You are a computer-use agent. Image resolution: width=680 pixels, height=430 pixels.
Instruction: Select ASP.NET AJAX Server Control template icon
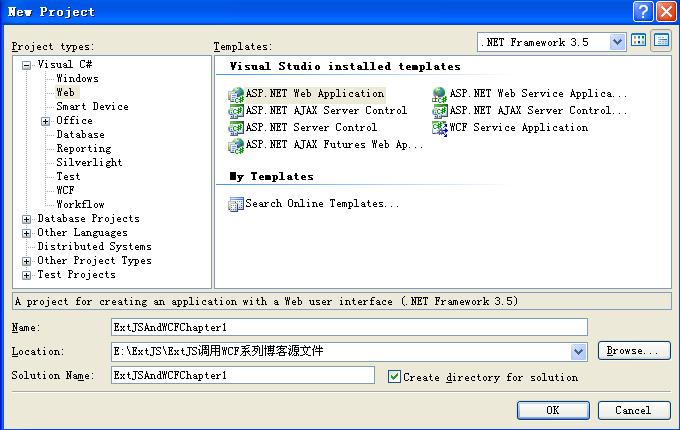[236, 111]
